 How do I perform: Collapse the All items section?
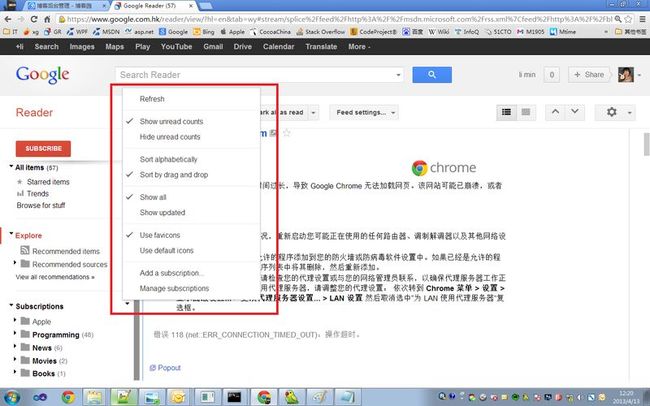11,167
